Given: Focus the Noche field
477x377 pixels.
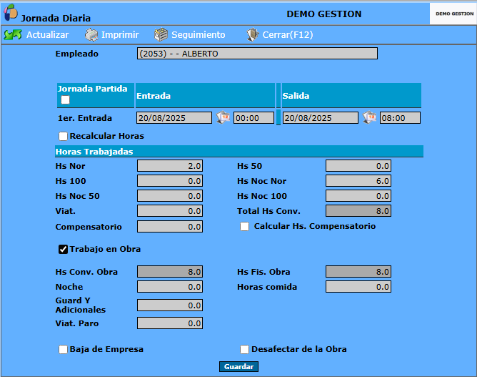Looking at the screenshot, I should click(170, 287).
